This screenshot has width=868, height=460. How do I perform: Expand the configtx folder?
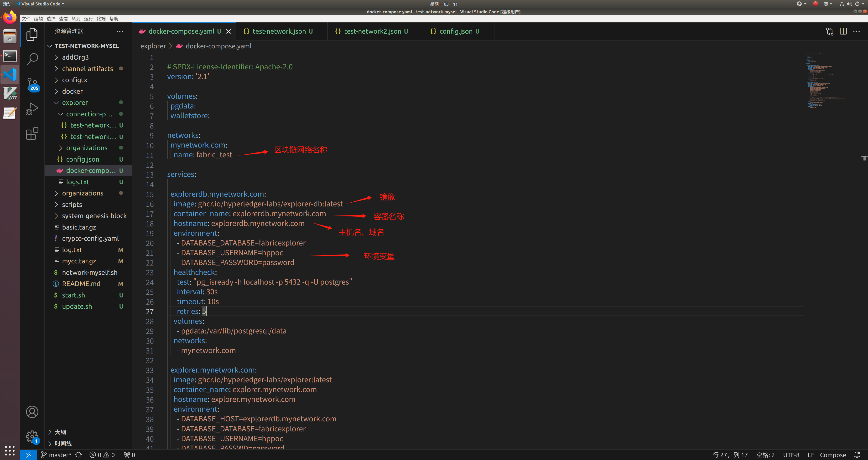(88, 80)
